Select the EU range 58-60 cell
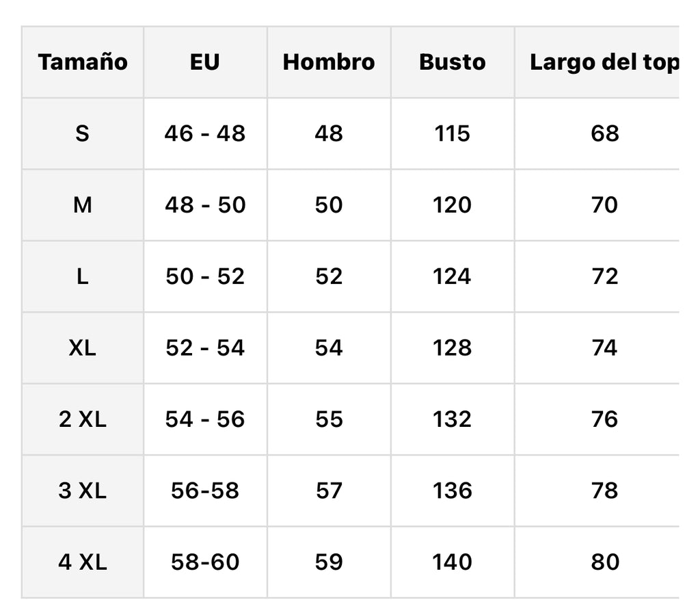 205,562
